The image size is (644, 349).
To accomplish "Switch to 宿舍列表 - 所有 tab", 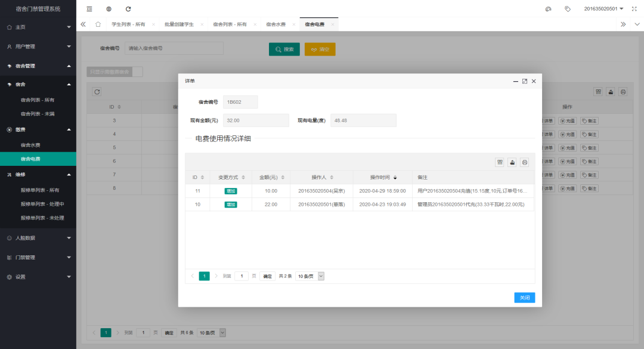I will [x=230, y=24].
